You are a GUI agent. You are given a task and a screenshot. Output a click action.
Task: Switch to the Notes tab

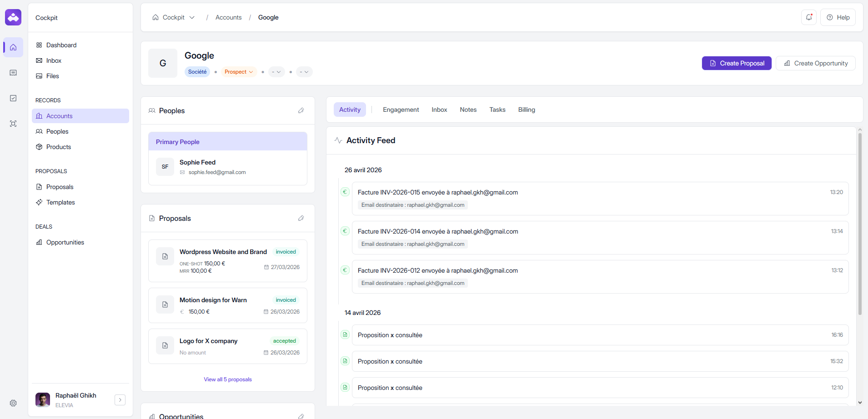468,110
